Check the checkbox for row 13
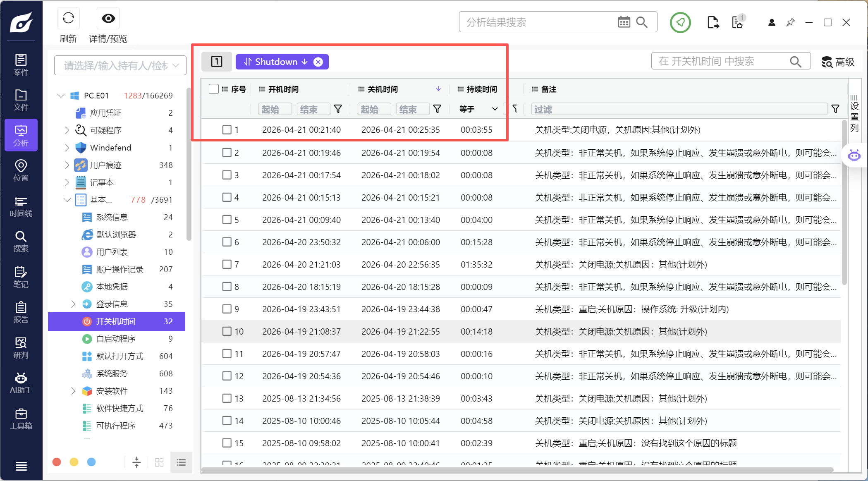Viewport: 868px width, 481px height. tap(227, 398)
